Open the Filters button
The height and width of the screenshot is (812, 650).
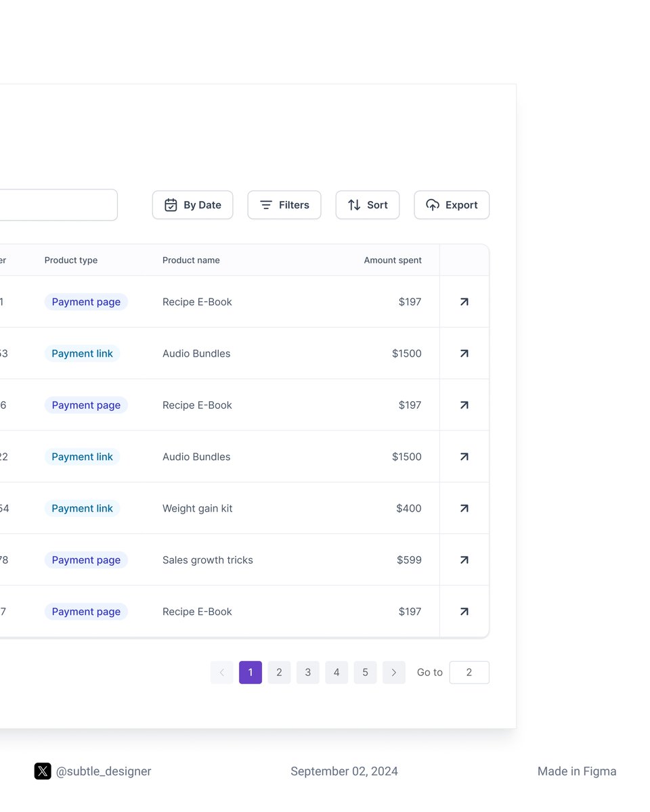[284, 205]
